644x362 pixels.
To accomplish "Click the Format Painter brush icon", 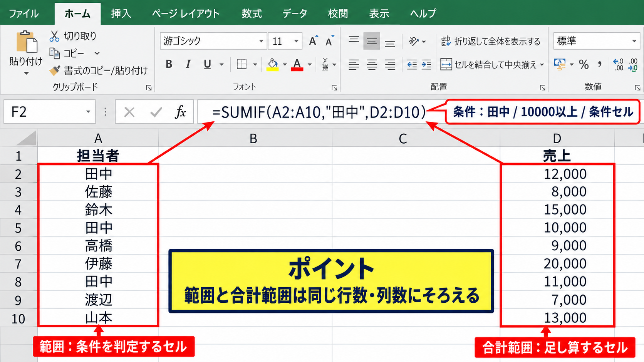I will [x=55, y=70].
